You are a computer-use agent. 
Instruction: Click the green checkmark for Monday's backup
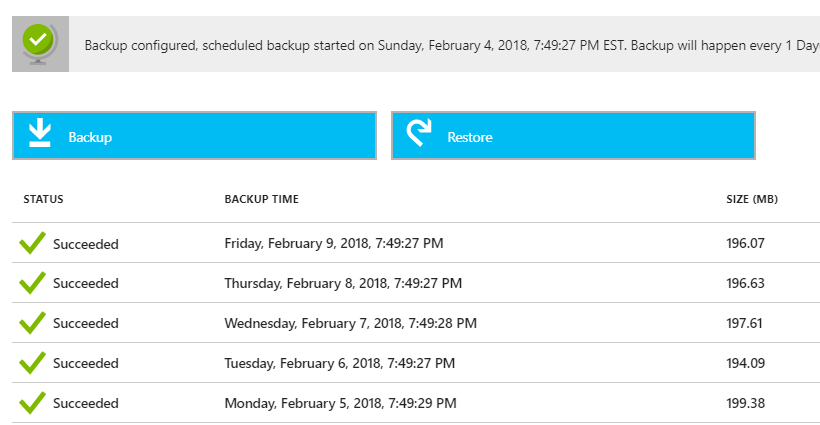pos(32,403)
